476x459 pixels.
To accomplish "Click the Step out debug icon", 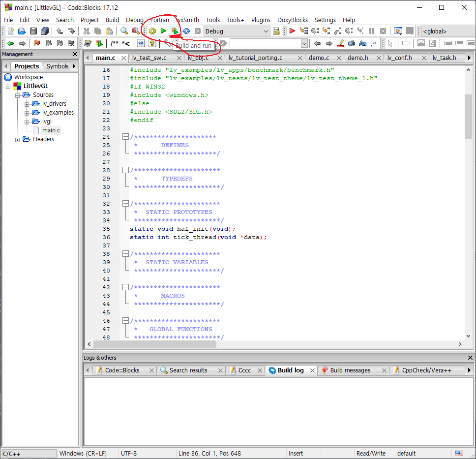I will click(337, 31).
